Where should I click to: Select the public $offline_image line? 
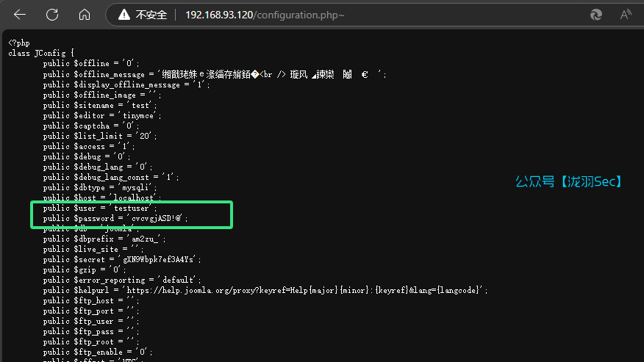102,95
